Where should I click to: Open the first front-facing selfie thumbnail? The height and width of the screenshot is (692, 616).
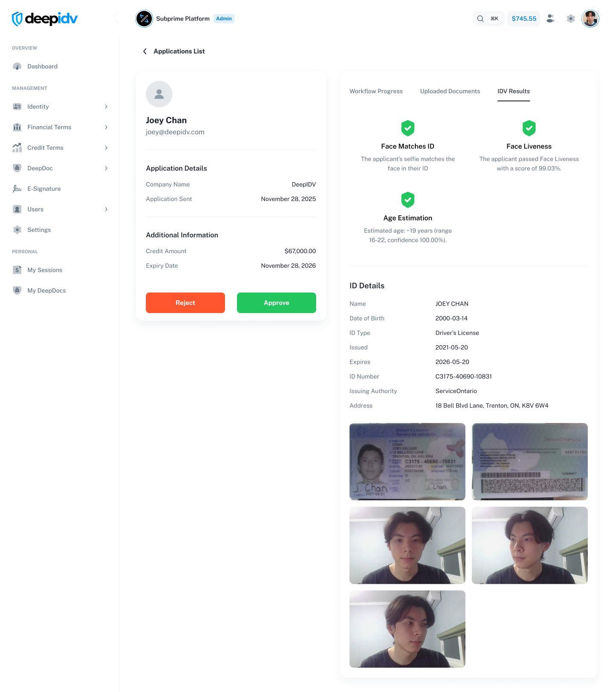click(x=407, y=545)
